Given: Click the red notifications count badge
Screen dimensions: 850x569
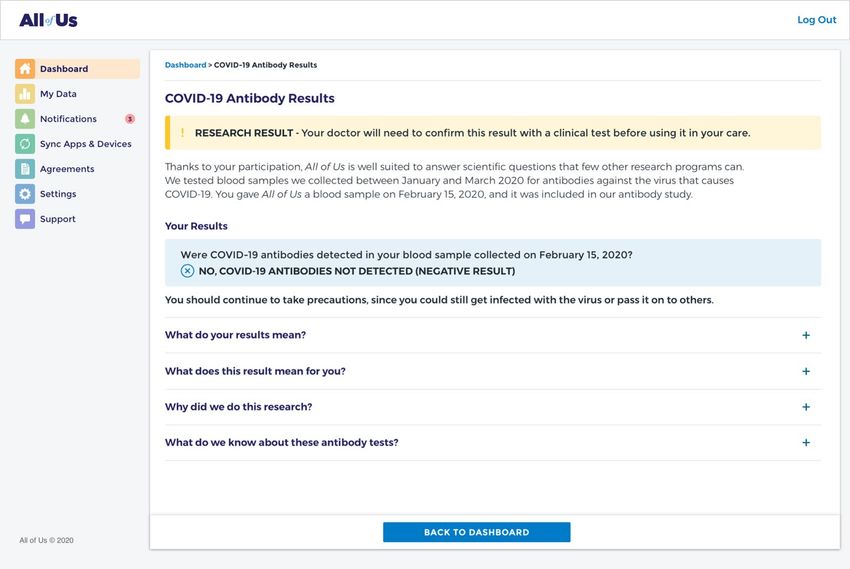Looking at the screenshot, I should (130, 119).
